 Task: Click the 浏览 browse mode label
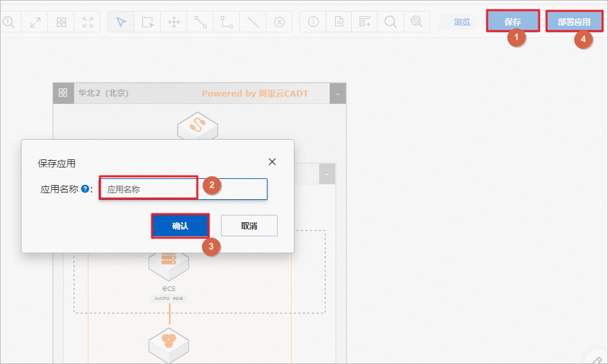coord(461,22)
